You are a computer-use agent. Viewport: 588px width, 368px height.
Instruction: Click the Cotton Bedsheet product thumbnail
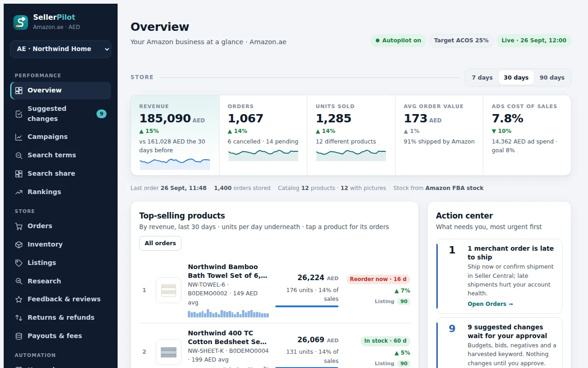point(169,352)
